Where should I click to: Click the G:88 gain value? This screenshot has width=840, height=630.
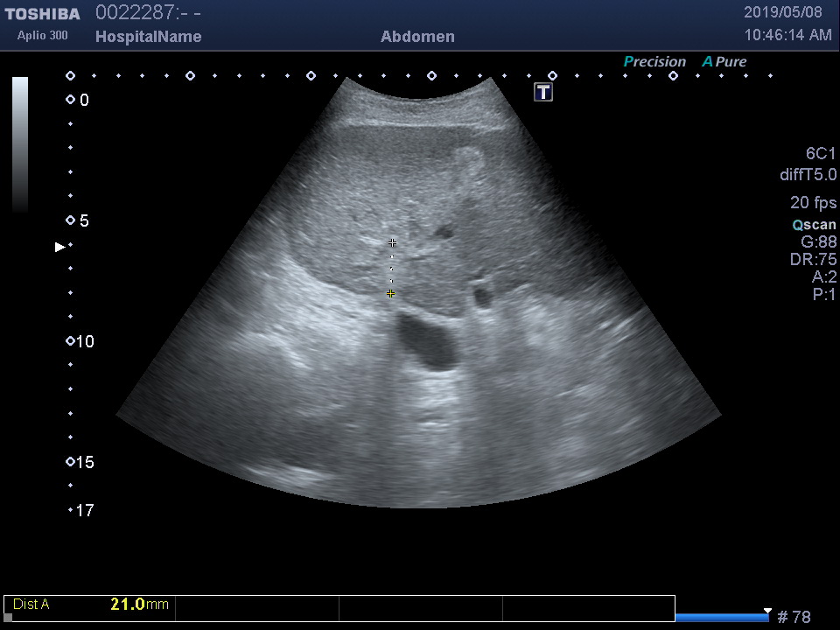[818, 242]
